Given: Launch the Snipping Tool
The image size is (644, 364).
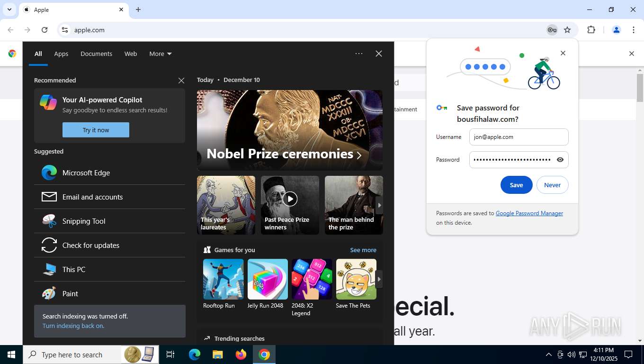Looking at the screenshot, I should tap(109, 221).
